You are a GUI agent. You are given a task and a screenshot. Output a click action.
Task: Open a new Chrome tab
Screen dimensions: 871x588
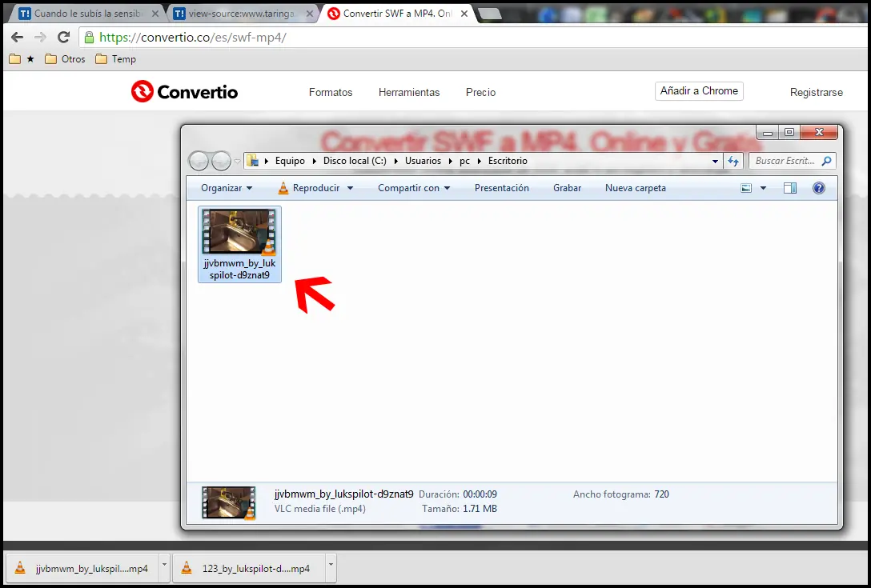tap(490, 14)
